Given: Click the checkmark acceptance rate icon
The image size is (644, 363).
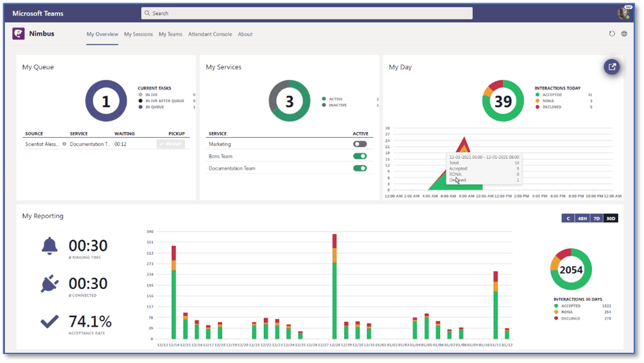Looking at the screenshot, I should pos(49,321).
